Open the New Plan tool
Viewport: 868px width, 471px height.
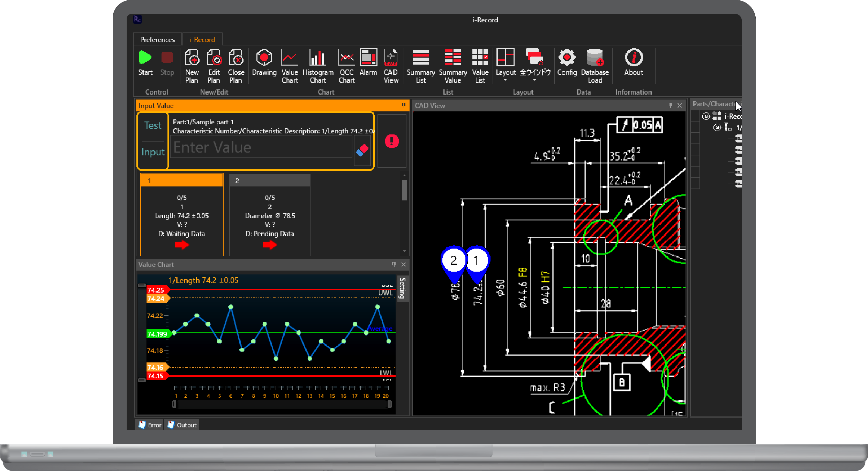(x=192, y=58)
